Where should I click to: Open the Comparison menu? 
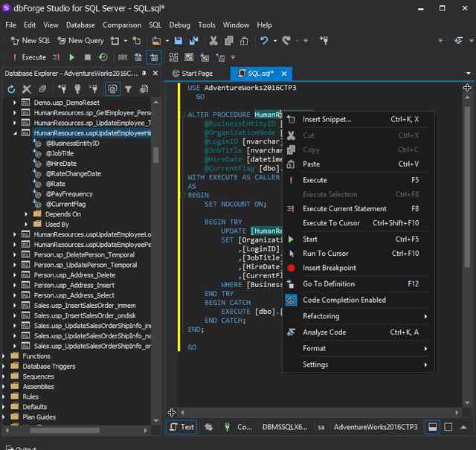(122, 25)
